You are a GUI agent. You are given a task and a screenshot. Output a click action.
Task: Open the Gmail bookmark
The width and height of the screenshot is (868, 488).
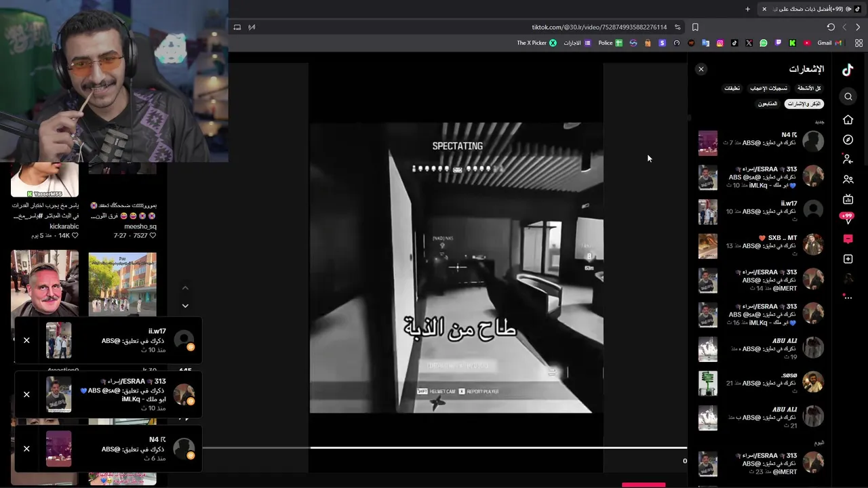click(x=829, y=43)
